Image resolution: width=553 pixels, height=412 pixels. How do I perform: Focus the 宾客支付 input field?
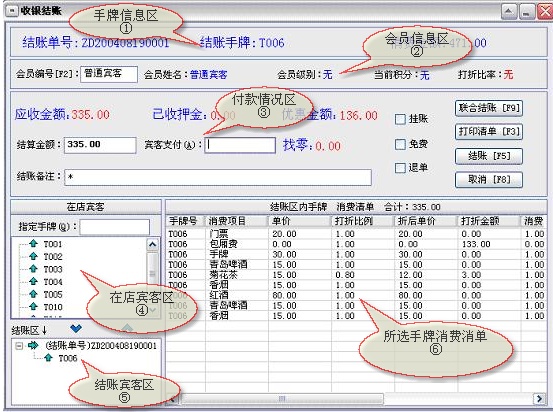240,145
